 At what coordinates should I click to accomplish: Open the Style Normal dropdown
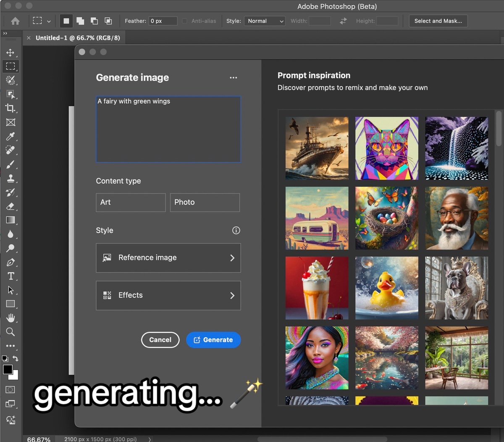[265, 21]
